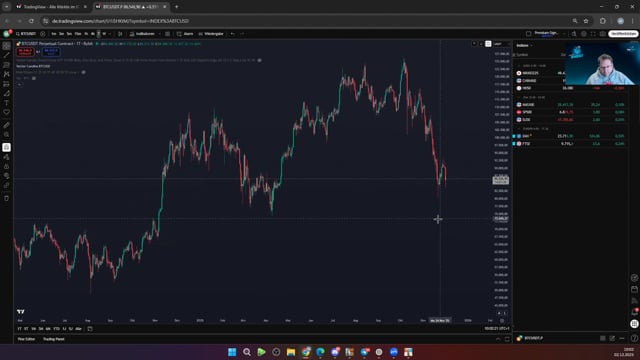Image resolution: width=640 pixels, height=360 pixels.
Task: Click the link drawings sync icon
Action: point(7,185)
